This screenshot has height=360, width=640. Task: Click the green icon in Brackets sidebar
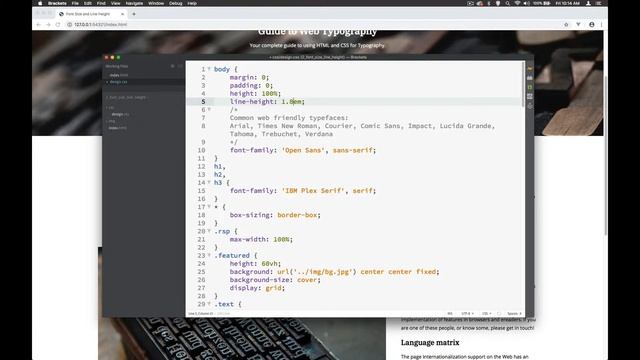point(529,87)
